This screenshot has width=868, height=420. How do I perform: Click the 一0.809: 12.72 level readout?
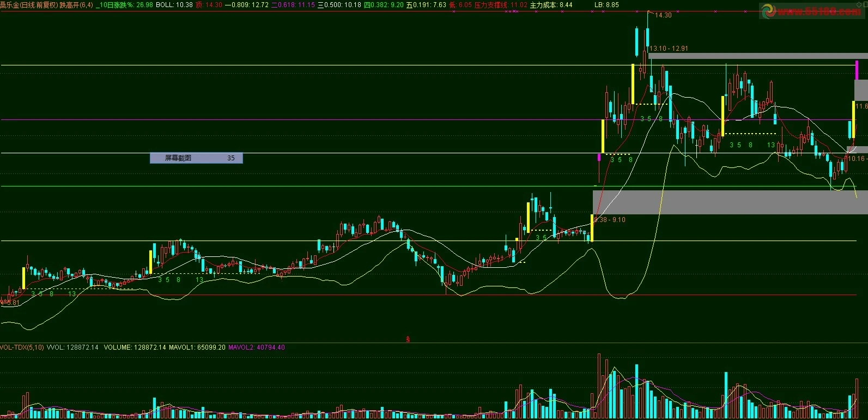247,5
